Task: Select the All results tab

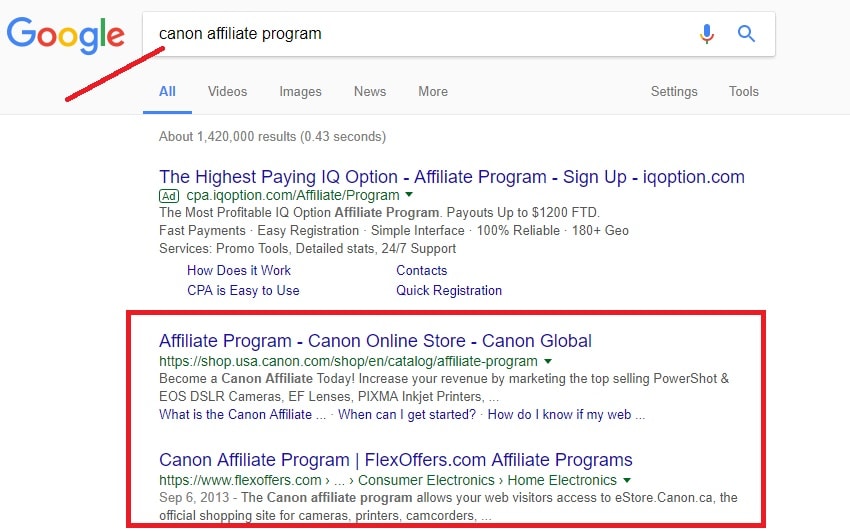Action: tap(167, 92)
